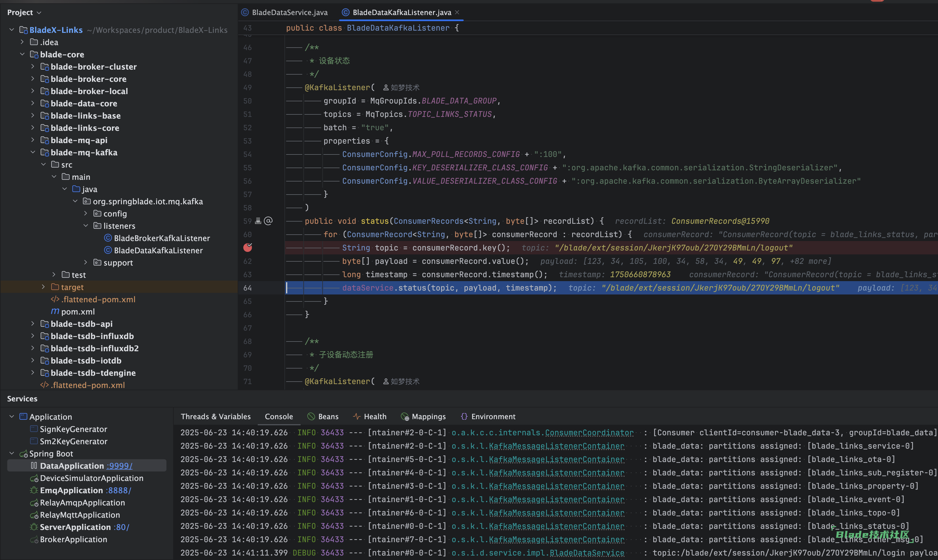938x560 pixels.
Task: Switch to the Console tab
Action: 279,416
